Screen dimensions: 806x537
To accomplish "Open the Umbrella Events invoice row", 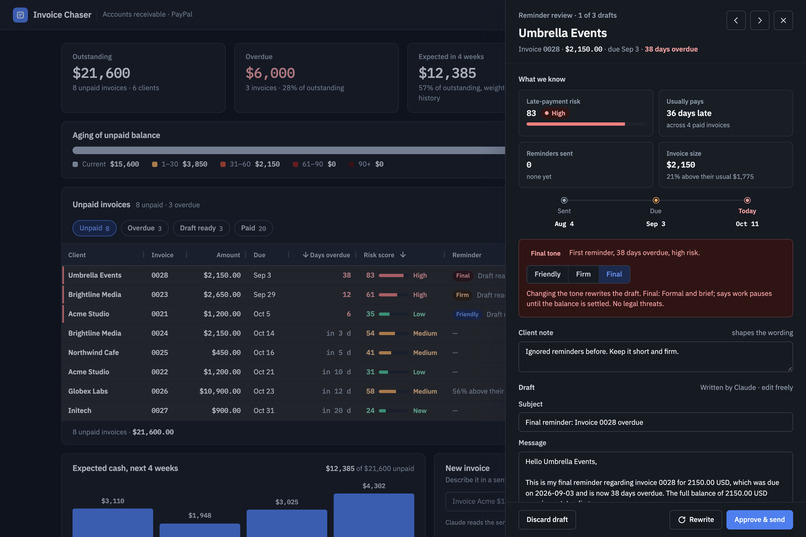I will point(284,275).
